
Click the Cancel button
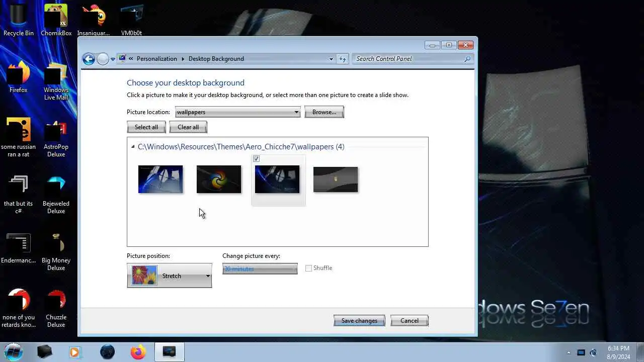pyautogui.click(x=410, y=321)
